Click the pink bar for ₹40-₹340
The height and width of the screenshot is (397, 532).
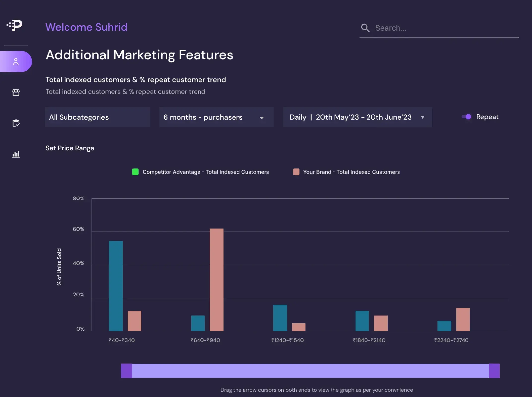point(134,321)
